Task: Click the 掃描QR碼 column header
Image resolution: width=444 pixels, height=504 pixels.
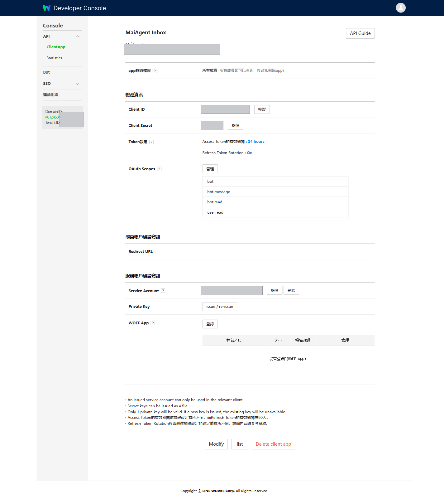Action: (303, 341)
